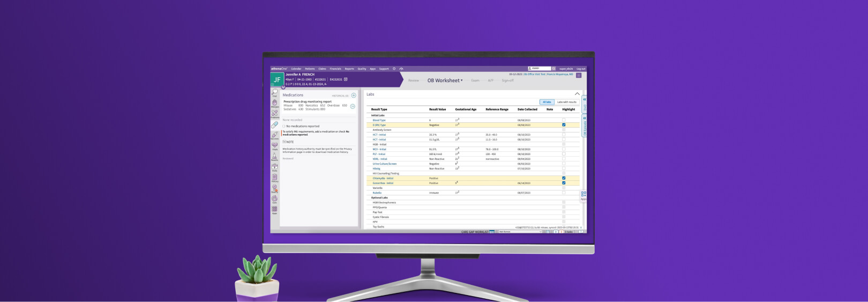Open the Financials menu
This screenshot has height=302, width=868.
click(335, 69)
